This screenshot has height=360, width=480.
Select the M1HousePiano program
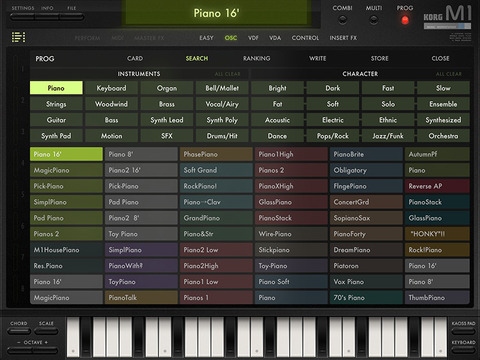[x=66, y=250]
